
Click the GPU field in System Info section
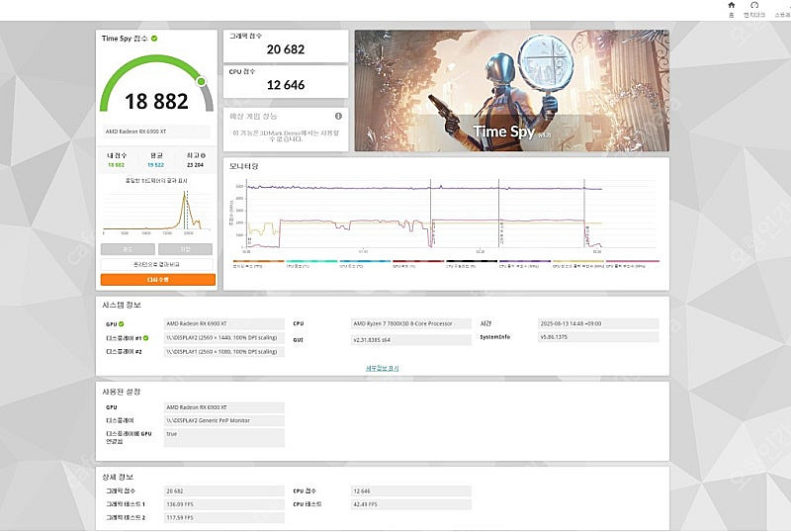click(x=224, y=323)
